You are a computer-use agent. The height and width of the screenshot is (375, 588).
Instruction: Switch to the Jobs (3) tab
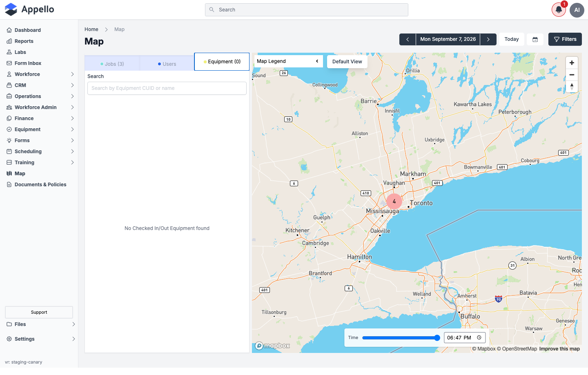(x=112, y=64)
